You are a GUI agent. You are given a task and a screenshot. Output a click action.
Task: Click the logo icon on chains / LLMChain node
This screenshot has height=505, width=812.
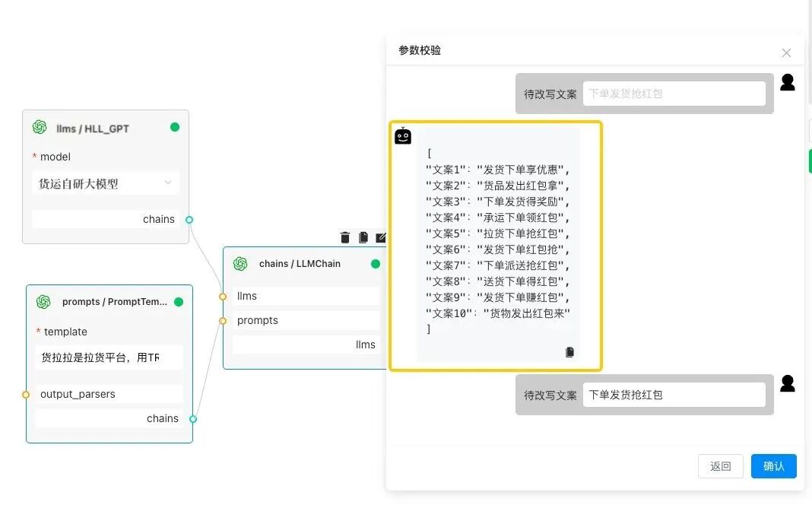click(x=240, y=264)
